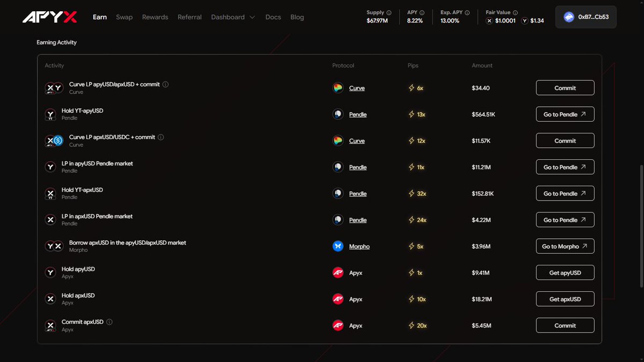Click the APYX logo

coord(50,17)
